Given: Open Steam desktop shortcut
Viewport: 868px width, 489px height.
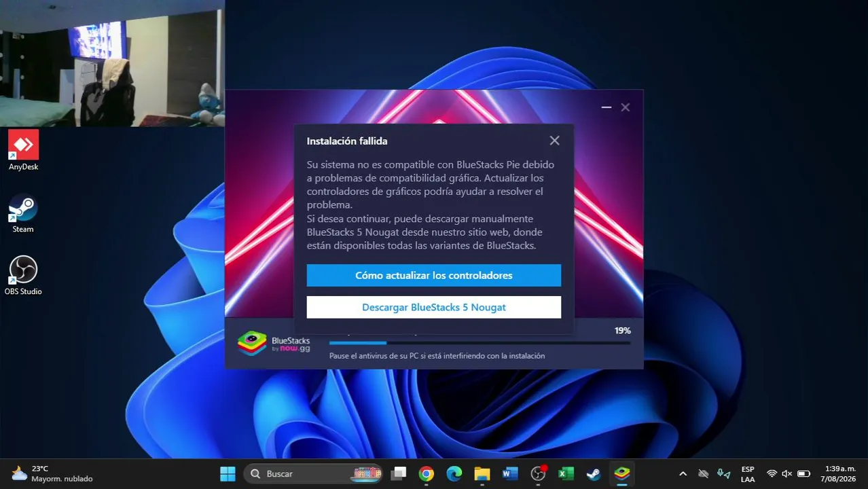Looking at the screenshot, I should pos(23,213).
